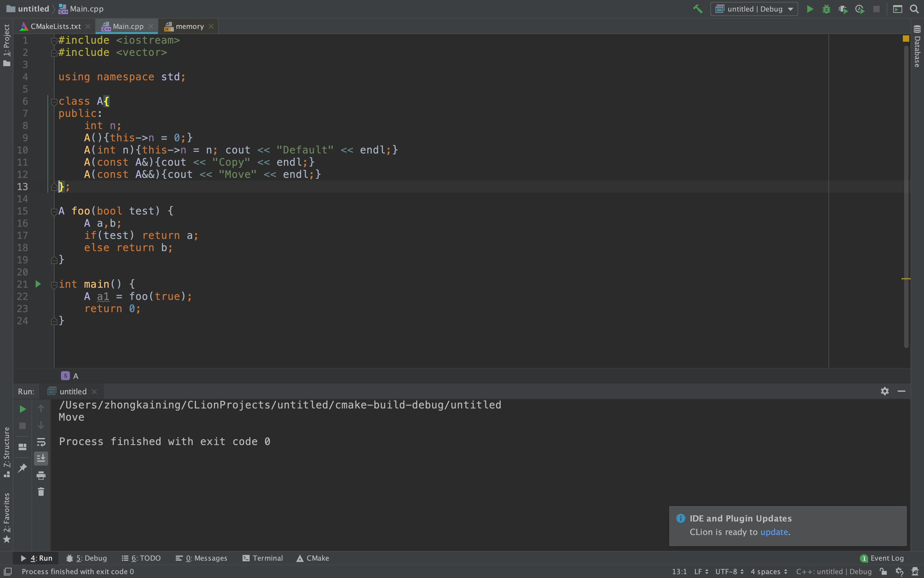Click the Down the stack trace arrow

point(41,425)
